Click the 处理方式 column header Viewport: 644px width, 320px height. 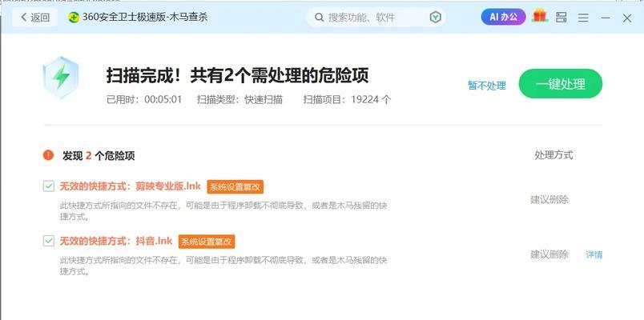(x=553, y=155)
